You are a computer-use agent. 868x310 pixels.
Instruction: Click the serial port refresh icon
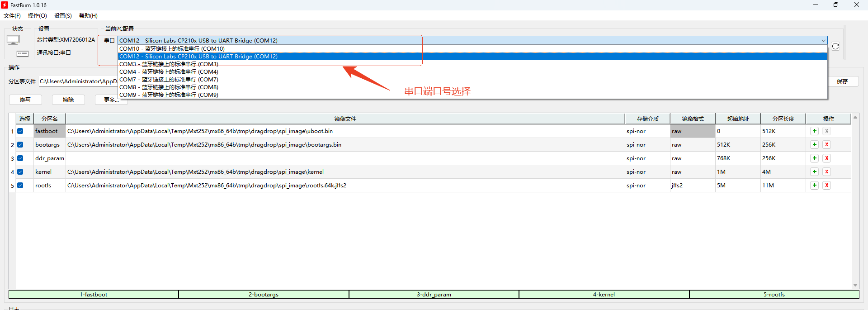point(835,46)
